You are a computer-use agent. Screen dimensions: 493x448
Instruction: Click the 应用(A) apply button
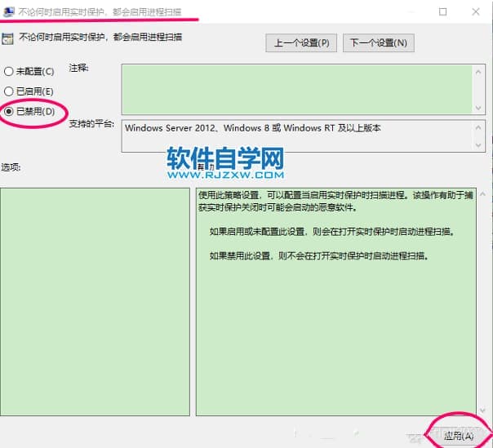459,436
